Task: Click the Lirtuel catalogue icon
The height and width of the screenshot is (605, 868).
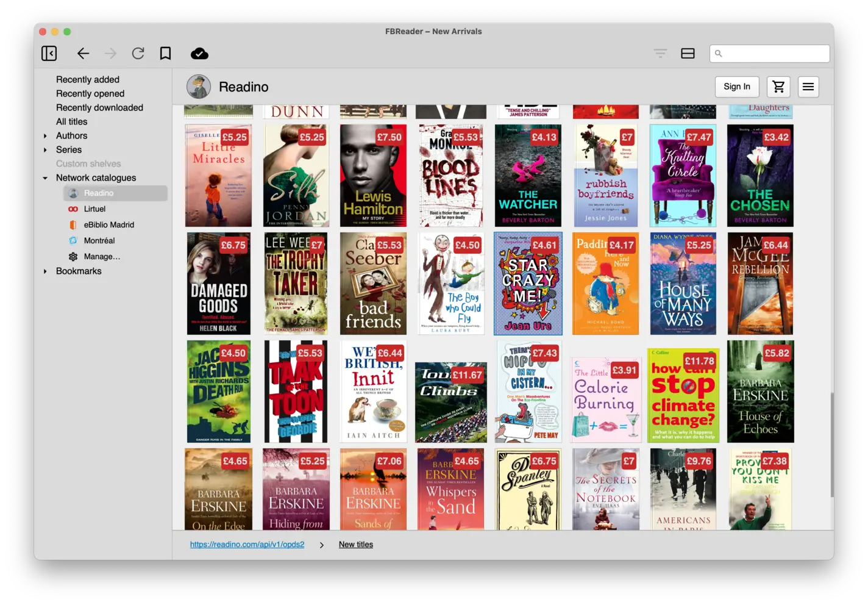Action: [x=73, y=209]
